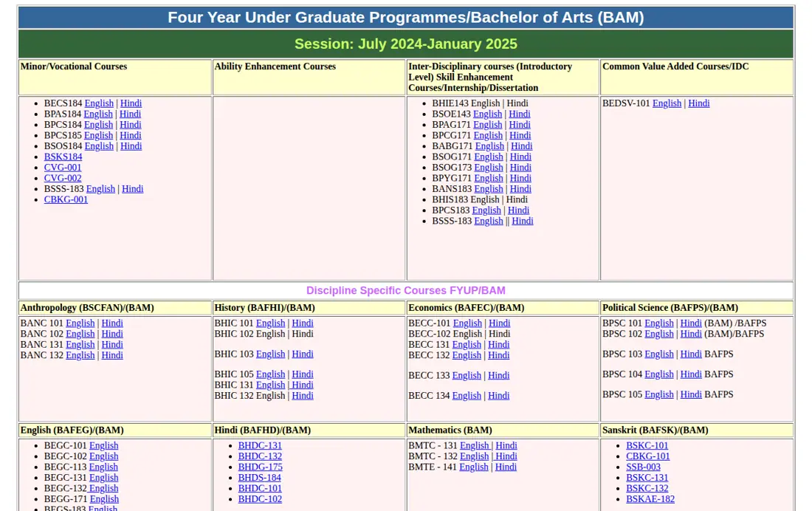Open BECC 132 English link

[467, 355]
